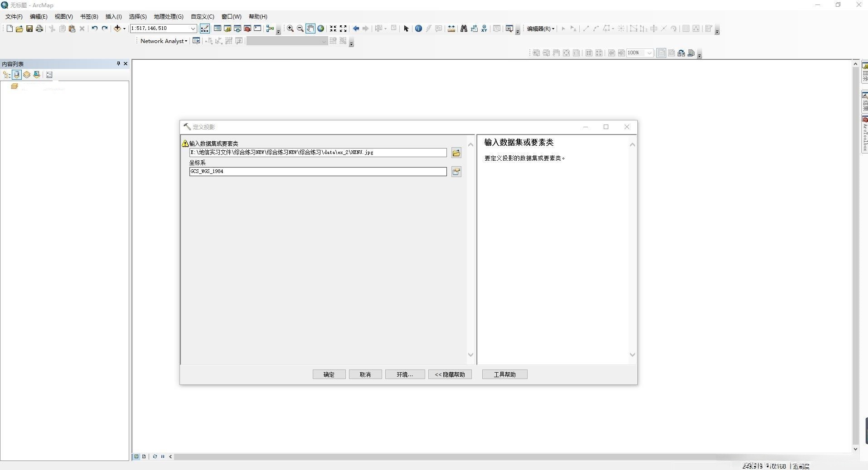
Task: Open the 帮助(H) menu
Action: [258, 17]
